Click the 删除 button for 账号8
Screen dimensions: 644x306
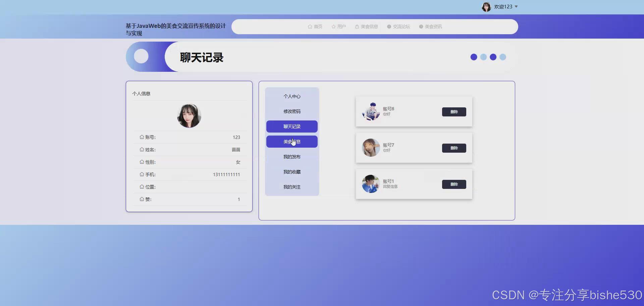[x=454, y=112]
